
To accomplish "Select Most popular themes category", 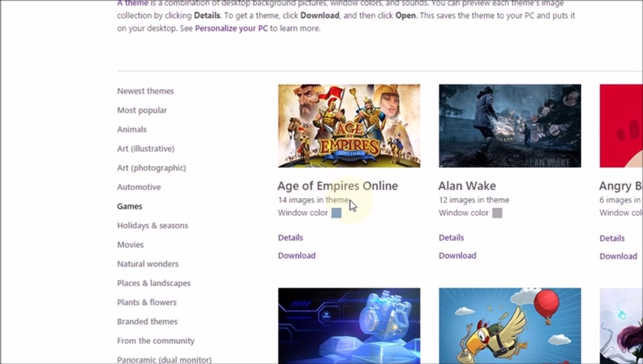I will click(142, 110).
